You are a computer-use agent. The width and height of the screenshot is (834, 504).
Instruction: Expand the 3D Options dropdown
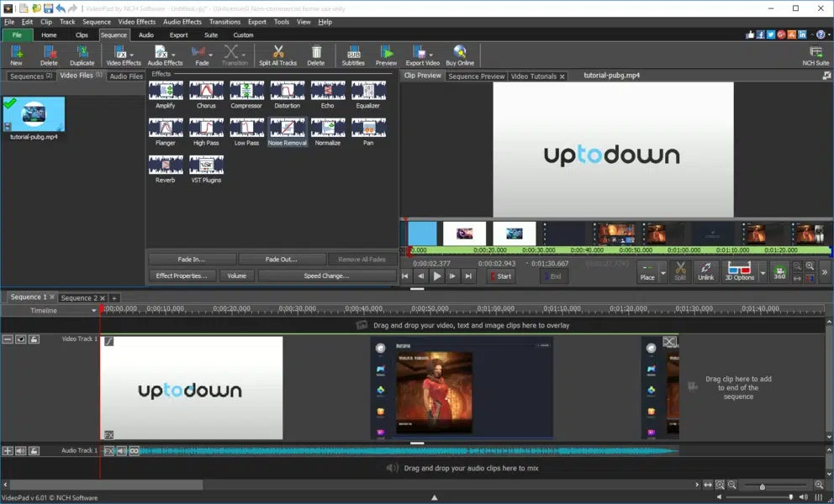(x=762, y=274)
